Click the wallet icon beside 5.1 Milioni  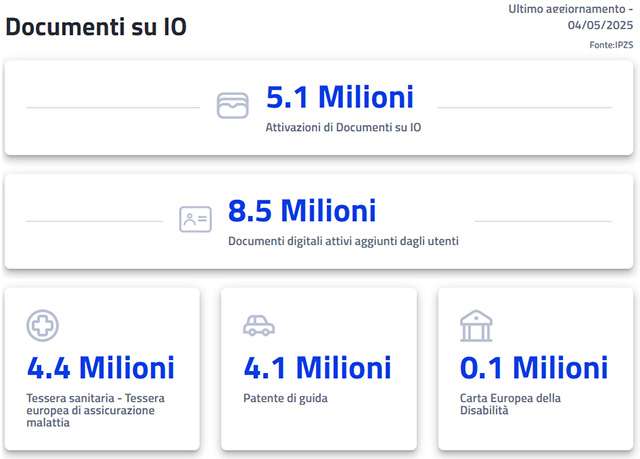[232, 106]
